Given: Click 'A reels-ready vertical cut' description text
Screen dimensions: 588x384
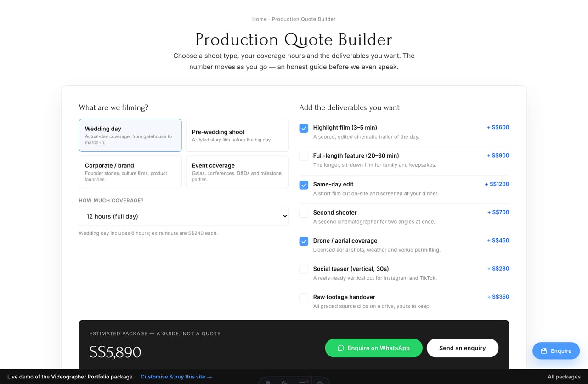Looking at the screenshot, I should click(x=375, y=278).
